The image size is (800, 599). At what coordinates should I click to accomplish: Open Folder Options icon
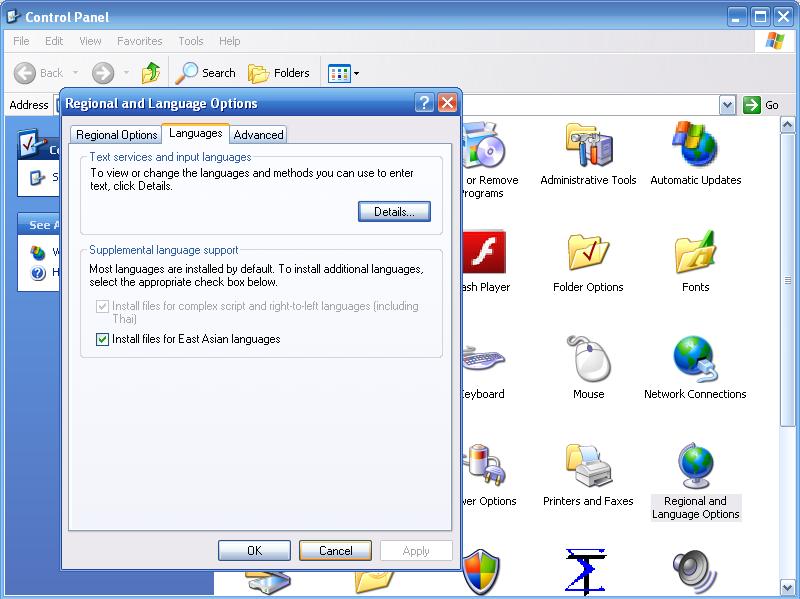(x=588, y=257)
